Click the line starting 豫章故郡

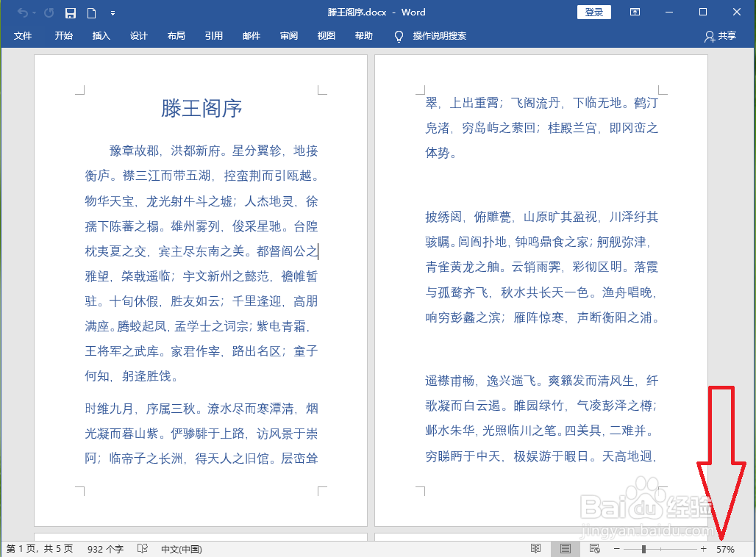coord(213,151)
